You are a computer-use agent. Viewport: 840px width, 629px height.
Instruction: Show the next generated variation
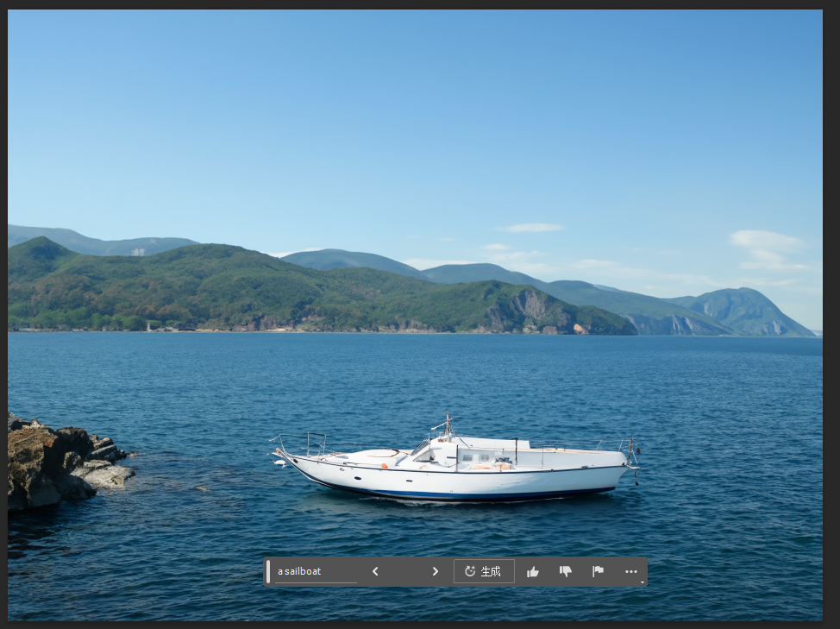coord(435,571)
